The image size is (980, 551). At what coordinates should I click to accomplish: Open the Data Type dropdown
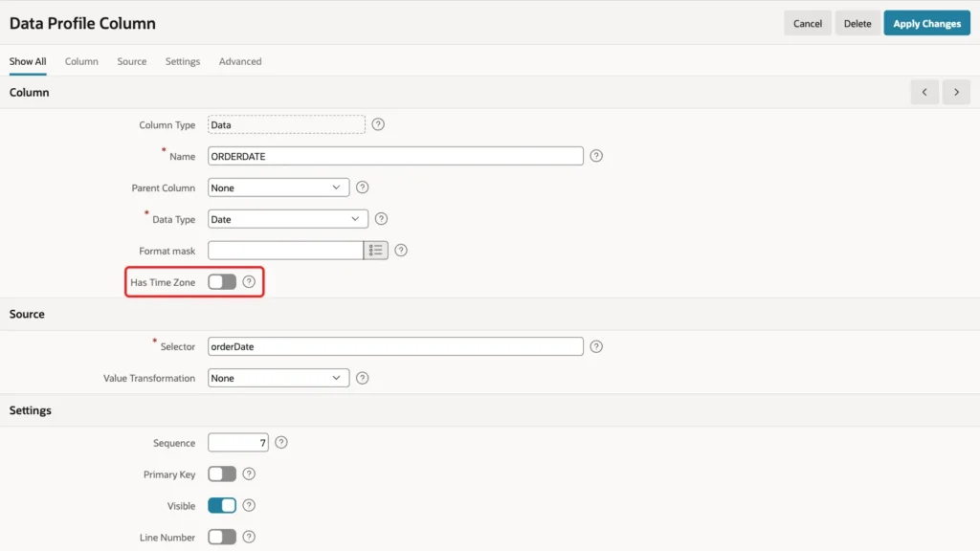287,219
